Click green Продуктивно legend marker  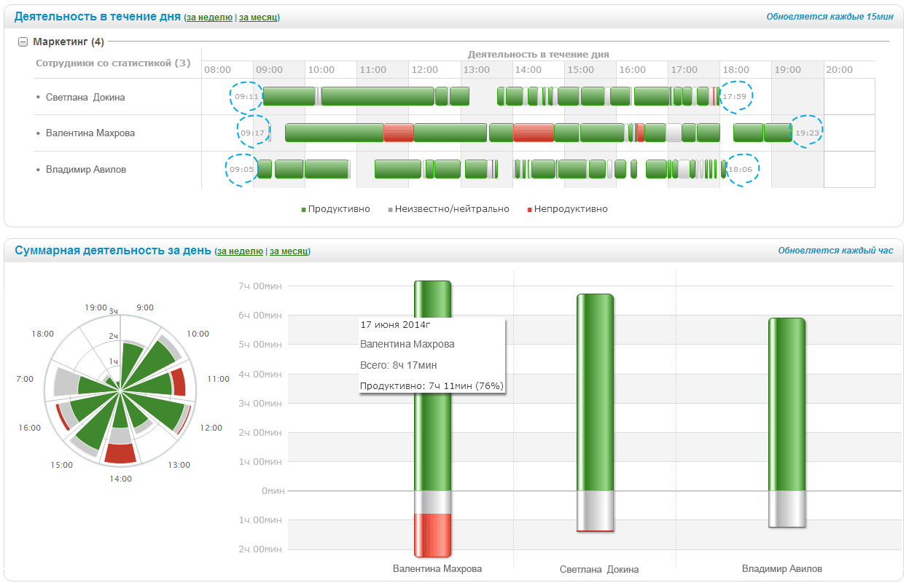pyautogui.click(x=303, y=210)
